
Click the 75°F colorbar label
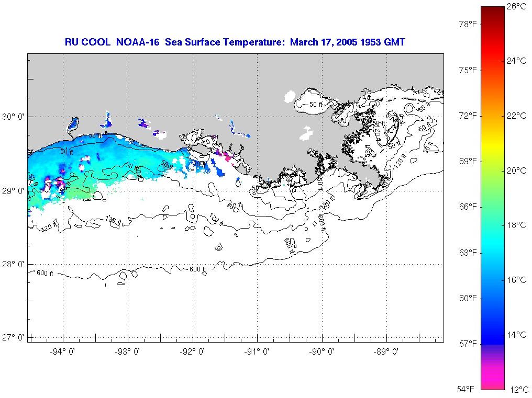click(x=468, y=70)
